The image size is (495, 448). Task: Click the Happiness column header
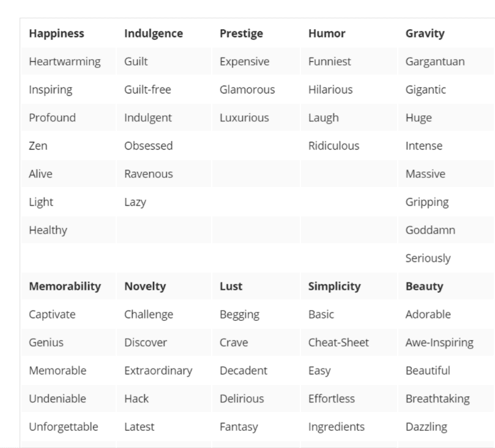coord(56,34)
